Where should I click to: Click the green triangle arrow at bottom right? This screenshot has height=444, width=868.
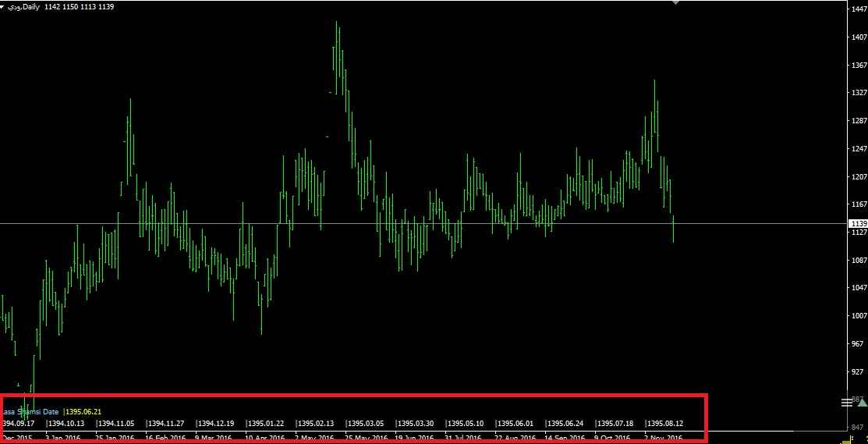click(x=861, y=401)
